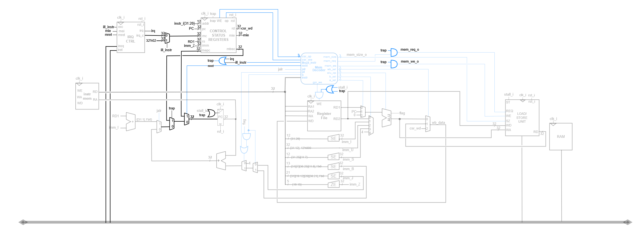Viewport: 644px width, 234px height.
Task: Select the multiplexer controlled by jalr
Action: pyautogui.click(x=159, y=127)
